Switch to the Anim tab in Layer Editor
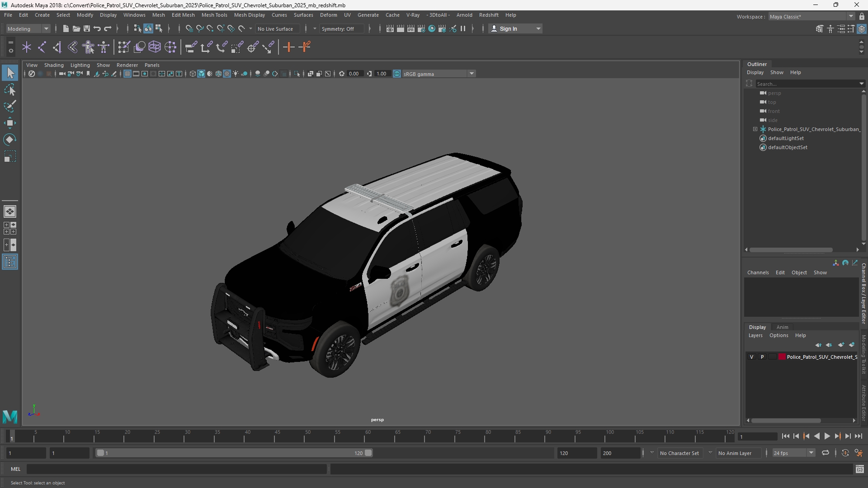Image resolution: width=868 pixels, height=488 pixels. [x=782, y=327]
